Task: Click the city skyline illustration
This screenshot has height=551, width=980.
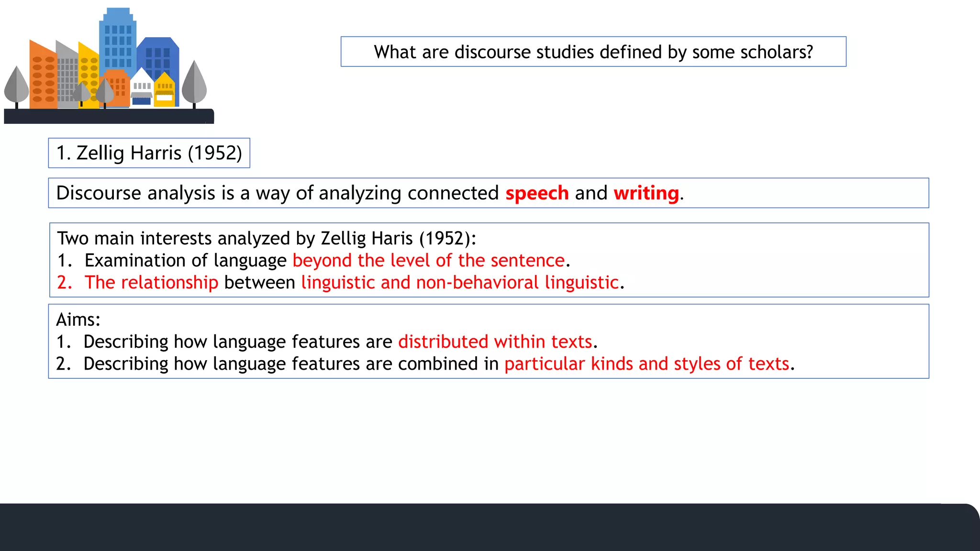Action: point(109,66)
